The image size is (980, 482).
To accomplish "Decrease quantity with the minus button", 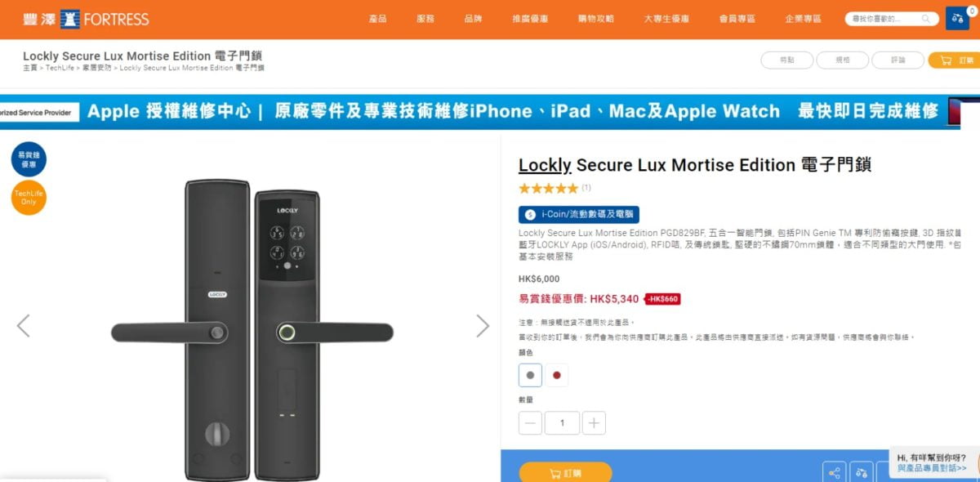I will tap(530, 423).
